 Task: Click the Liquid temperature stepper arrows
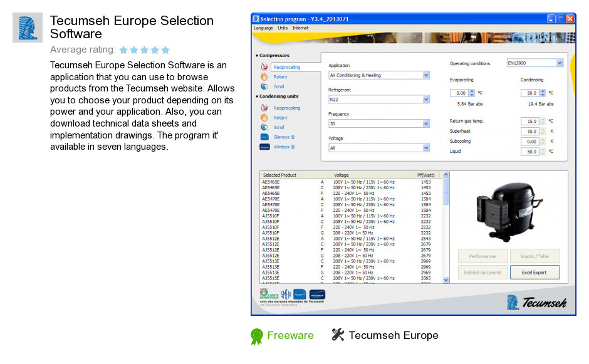coord(543,152)
